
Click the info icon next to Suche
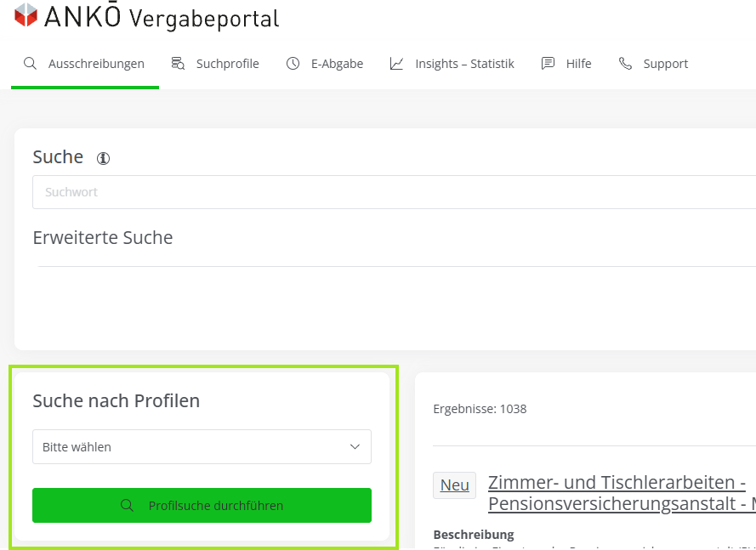104,158
